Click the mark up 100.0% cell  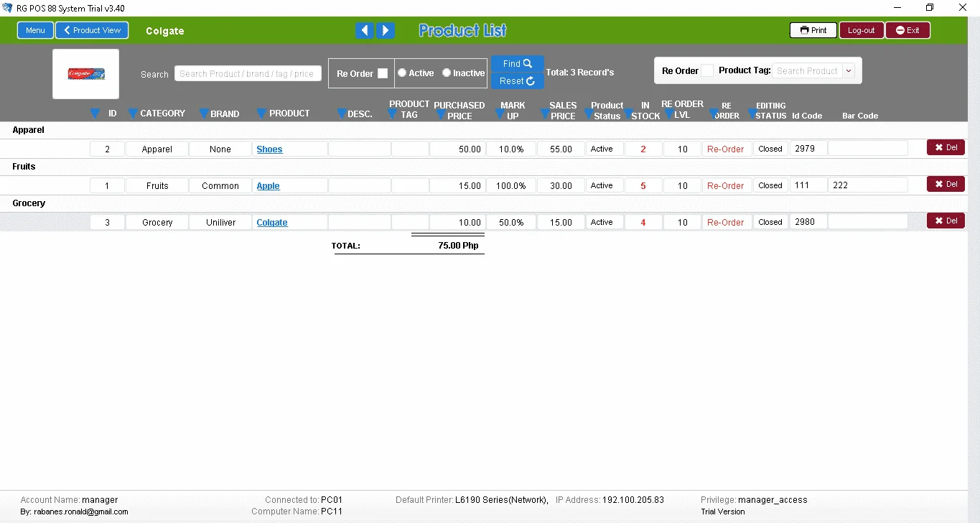coord(511,186)
